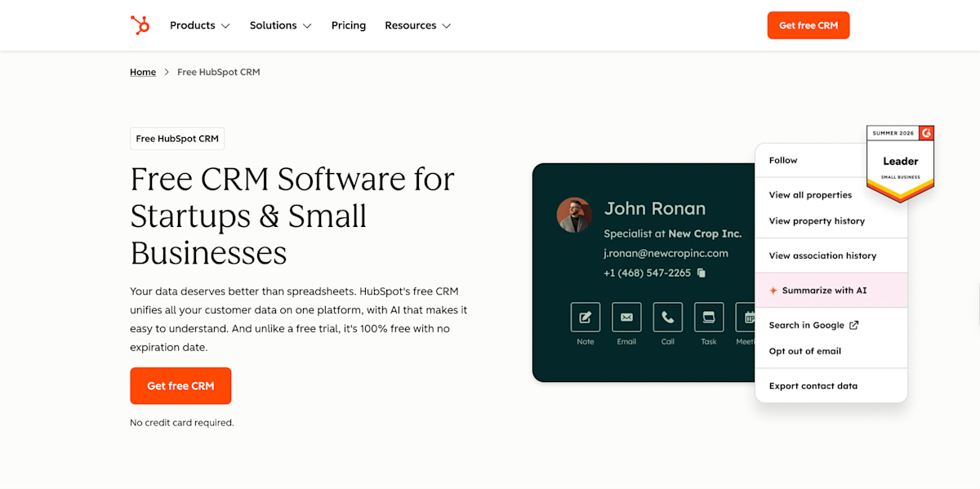
Task: Go to Pricing page
Action: point(349,25)
